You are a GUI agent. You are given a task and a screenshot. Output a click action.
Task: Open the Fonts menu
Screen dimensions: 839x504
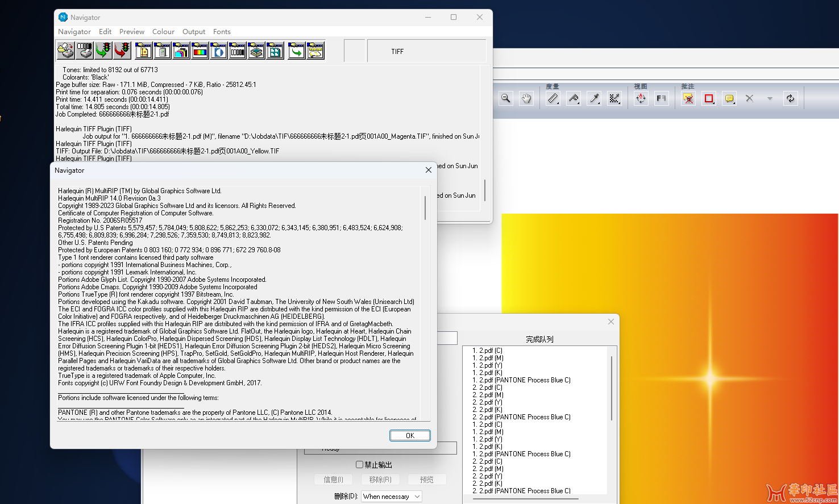coord(222,32)
